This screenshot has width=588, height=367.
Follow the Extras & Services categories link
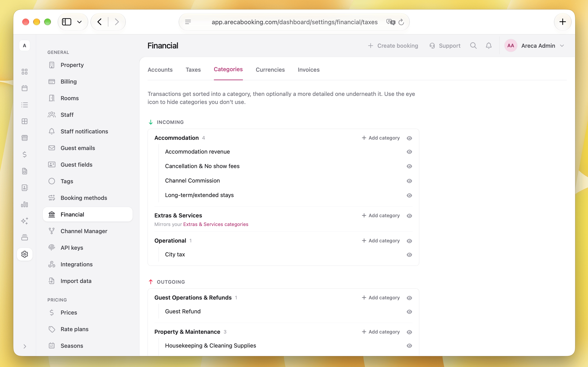[x=216, y=224]
